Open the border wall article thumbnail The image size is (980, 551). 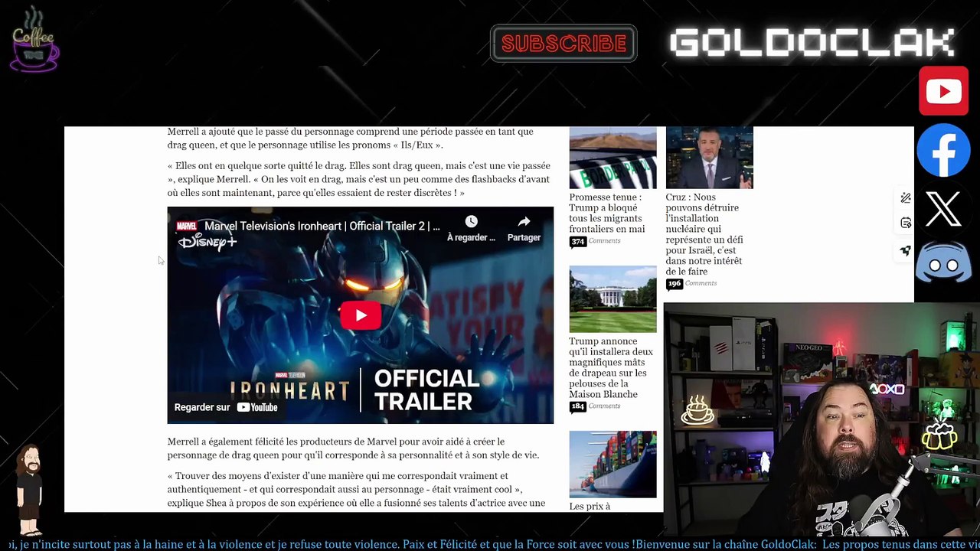(x=612, y=158)
